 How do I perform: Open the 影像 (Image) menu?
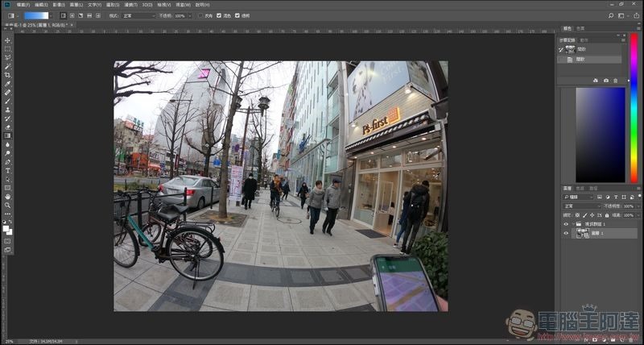point(60,4)
